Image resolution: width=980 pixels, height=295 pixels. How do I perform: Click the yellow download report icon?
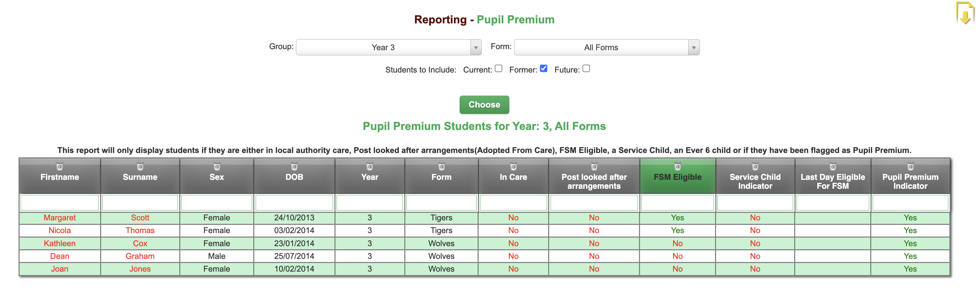click(x=965, y=13)
